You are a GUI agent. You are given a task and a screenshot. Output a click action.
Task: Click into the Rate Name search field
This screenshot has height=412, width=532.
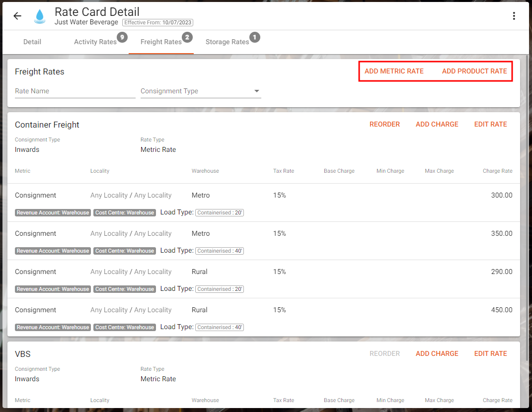tap(75, 91)
